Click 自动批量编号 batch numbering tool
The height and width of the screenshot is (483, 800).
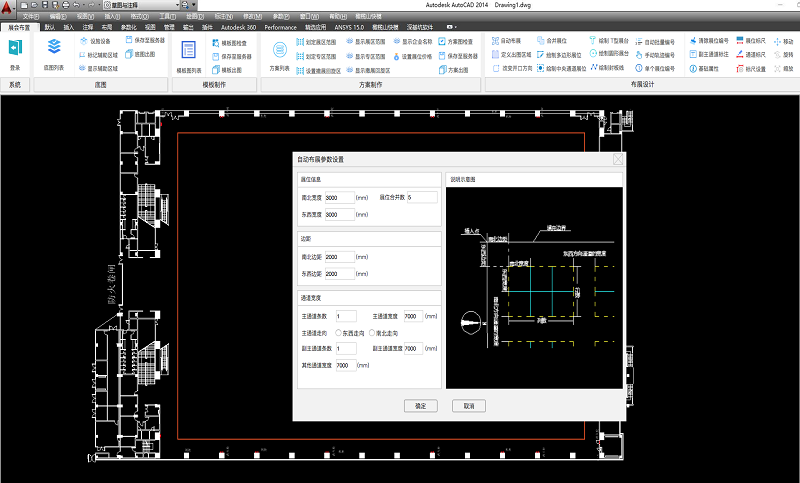click(655, 42)
